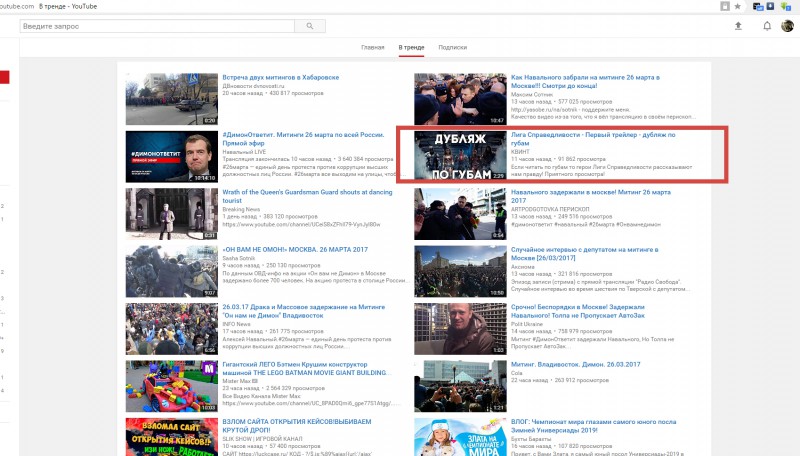
Task: Click the LEGO Batman video thumbnail
Action: pyautogui.click(x=171, y=386)
